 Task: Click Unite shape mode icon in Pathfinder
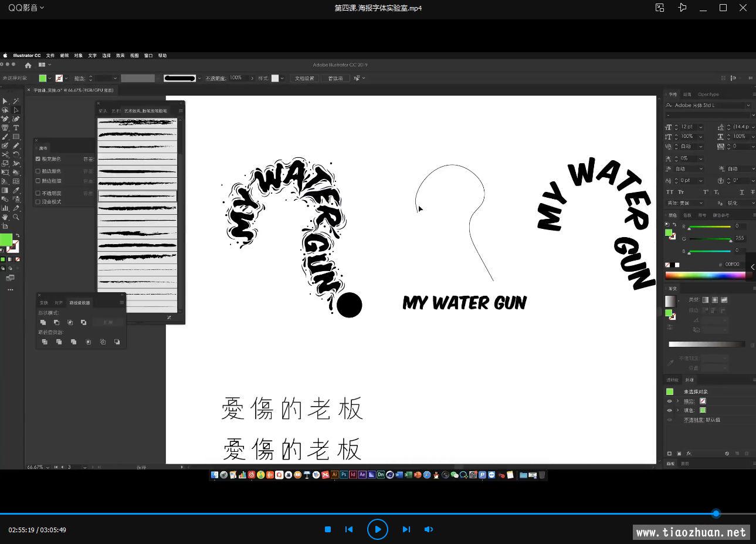tap(43, 322)
